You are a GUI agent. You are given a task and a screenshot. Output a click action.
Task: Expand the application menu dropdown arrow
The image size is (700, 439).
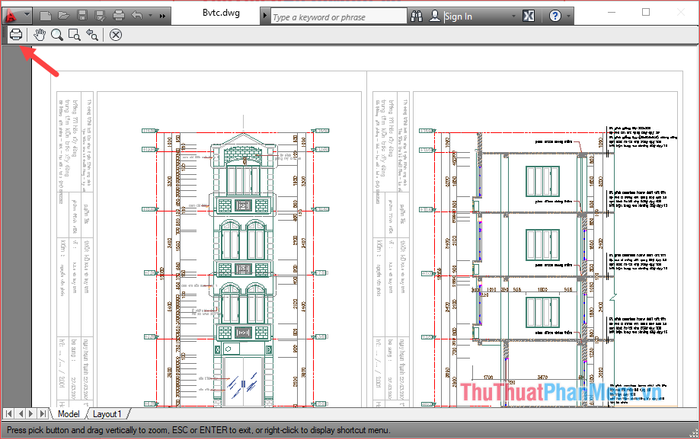[26, 15]
